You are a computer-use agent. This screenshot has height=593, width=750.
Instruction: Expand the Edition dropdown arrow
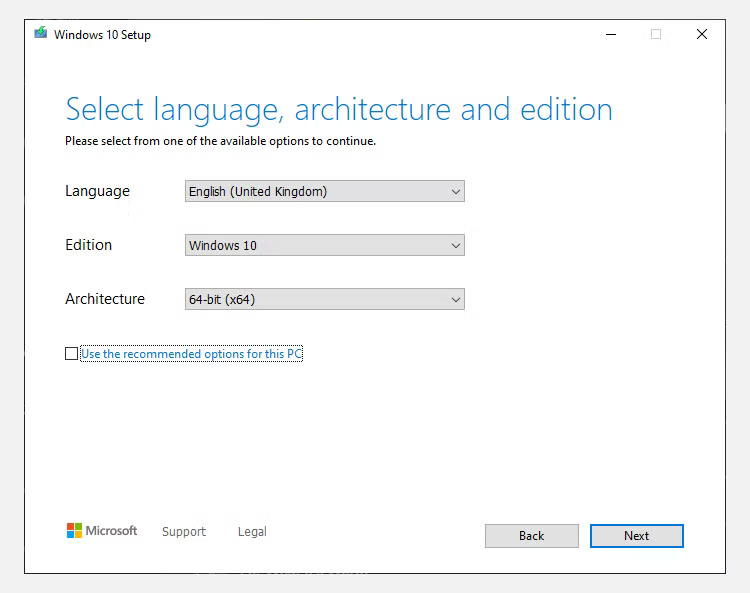[456, 245]
